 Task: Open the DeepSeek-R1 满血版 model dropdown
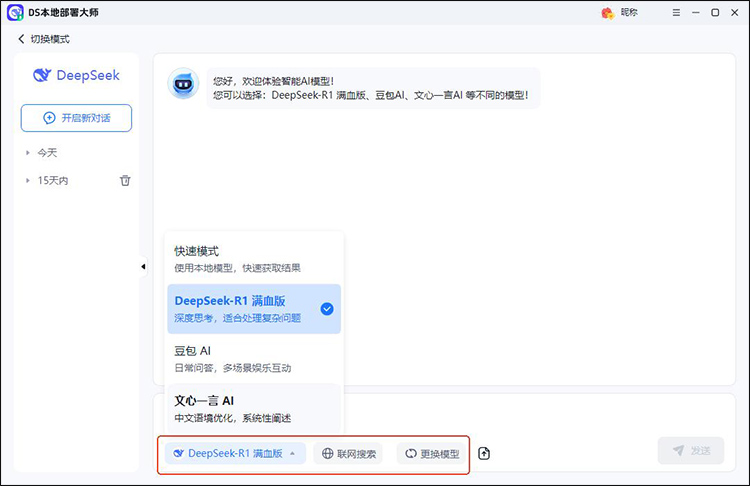235,453
